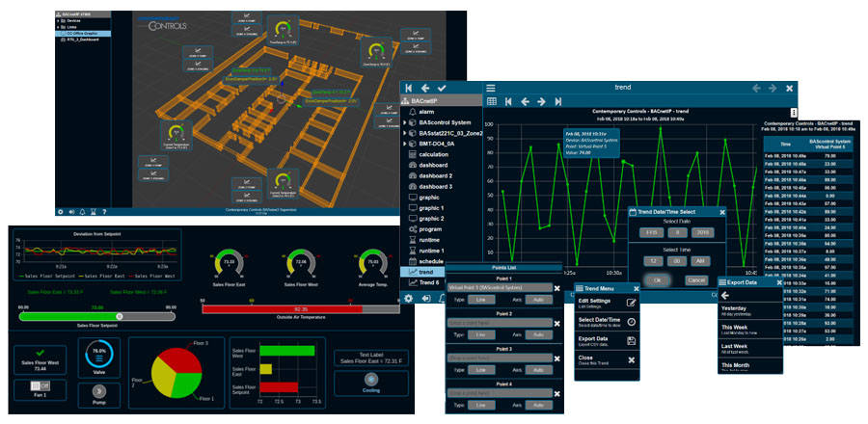The height and width of the screenshot is (424, 868).
Task: Click the Sales Floor Setpoint slider handle
Action: pyautogui.click(x=120, y=315)
